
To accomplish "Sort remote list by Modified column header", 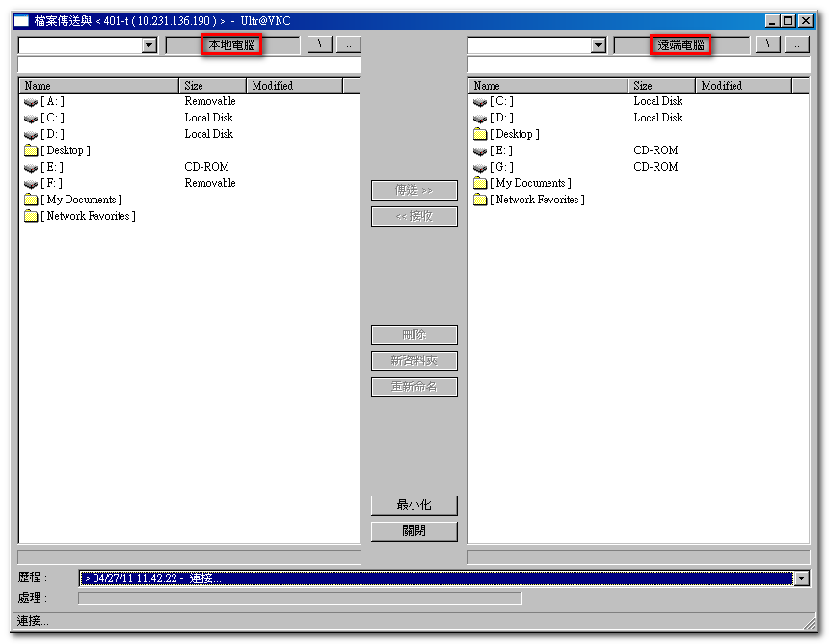I will pos(743,86).
